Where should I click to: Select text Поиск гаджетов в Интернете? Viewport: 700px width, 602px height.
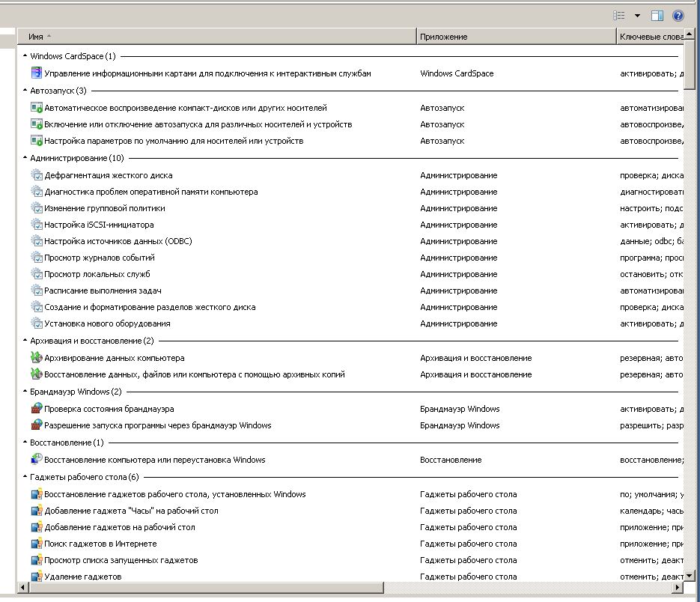pos(100,544)
